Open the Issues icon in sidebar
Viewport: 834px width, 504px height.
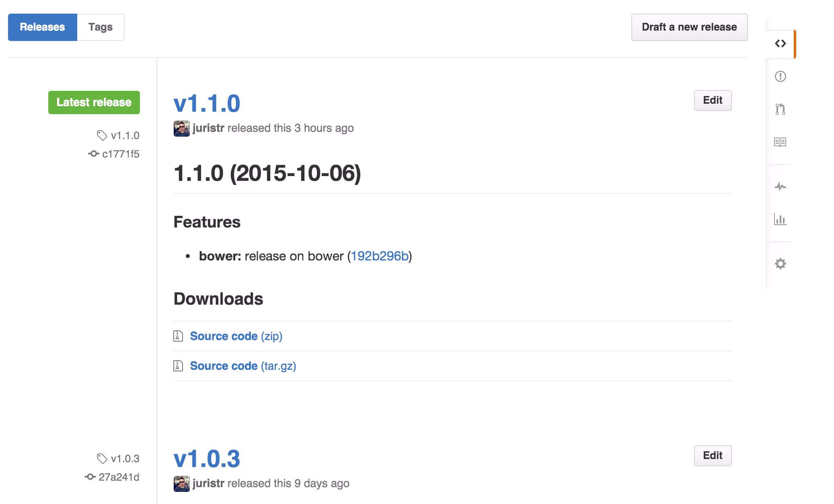click(780, 76)
